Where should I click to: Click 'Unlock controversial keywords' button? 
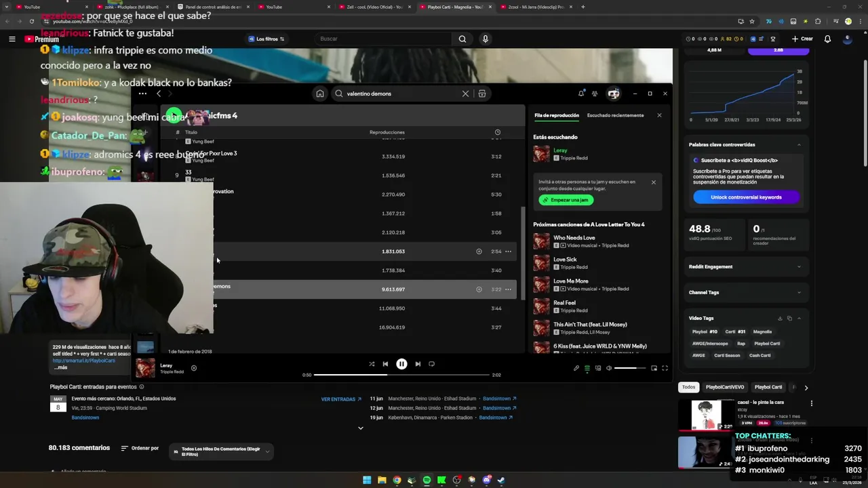[x=746, y=197]
